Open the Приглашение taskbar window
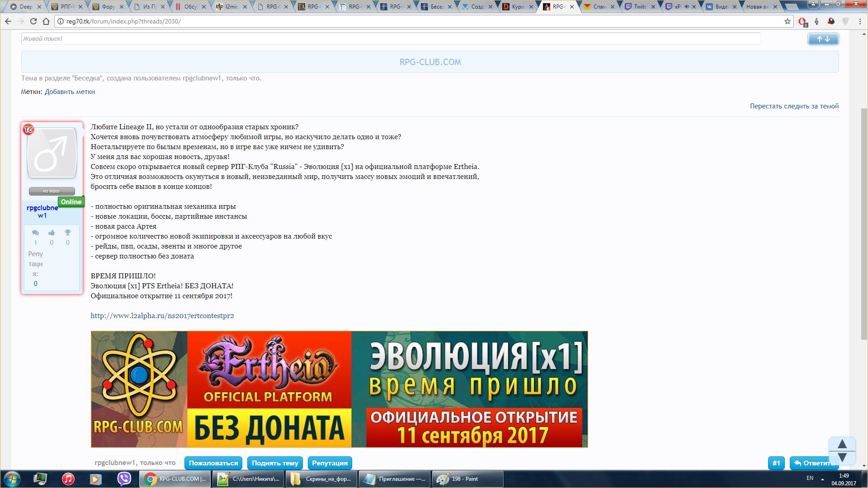 click(x=395, y=479)
